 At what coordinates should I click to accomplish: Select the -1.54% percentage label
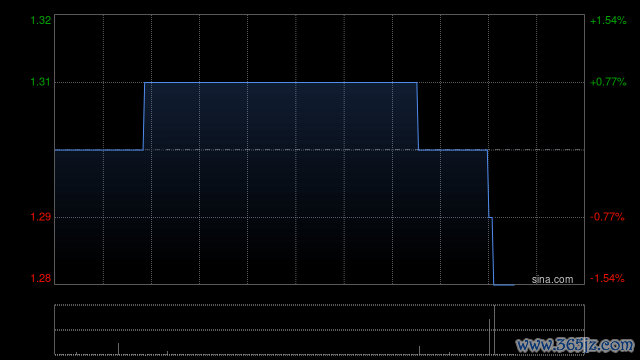607,278
